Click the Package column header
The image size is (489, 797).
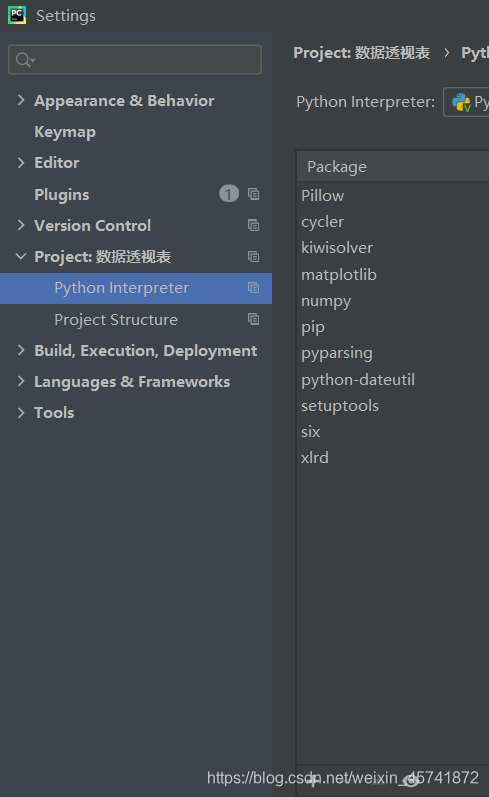pyautogui.click(x=392, y=167)
